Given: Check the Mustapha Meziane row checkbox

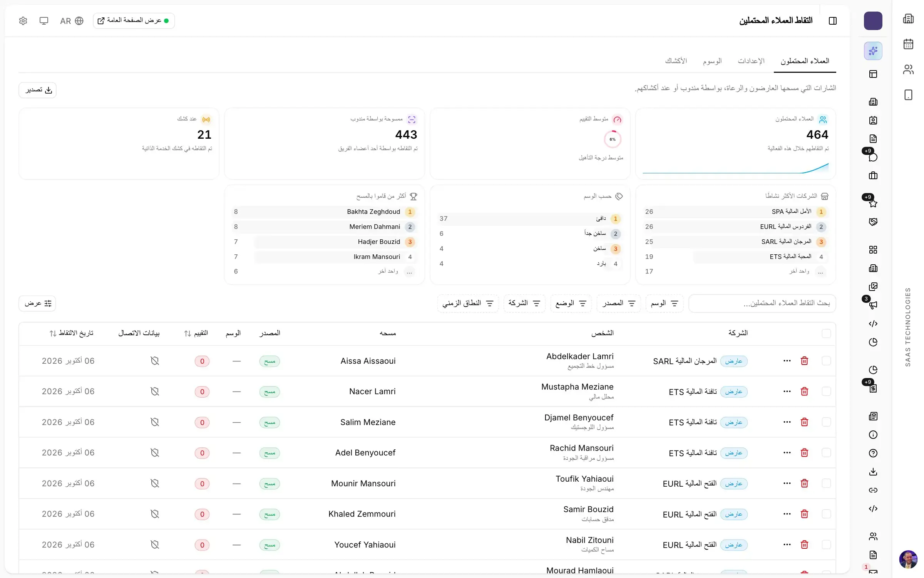Looking at the screenshot, I should click(x=826, y=391).
